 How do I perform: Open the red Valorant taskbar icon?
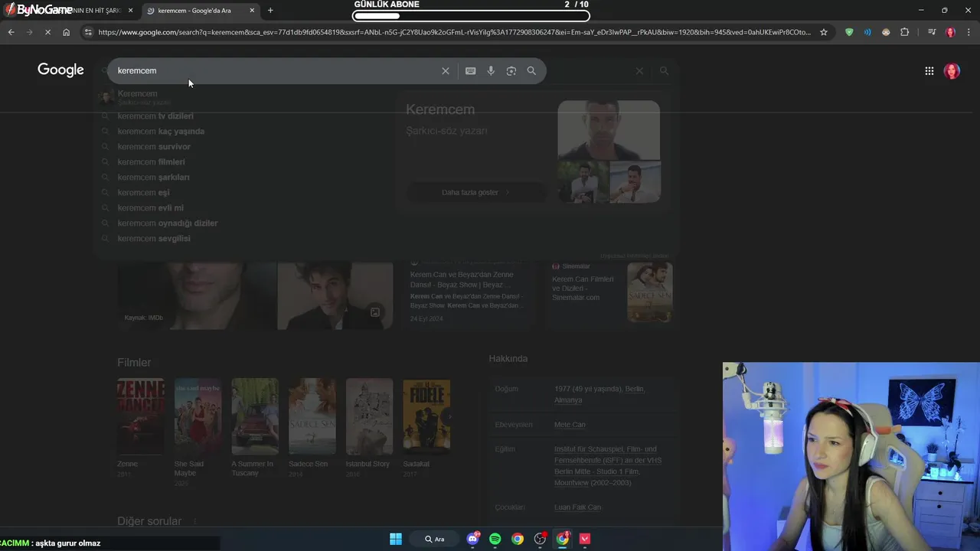585,539
